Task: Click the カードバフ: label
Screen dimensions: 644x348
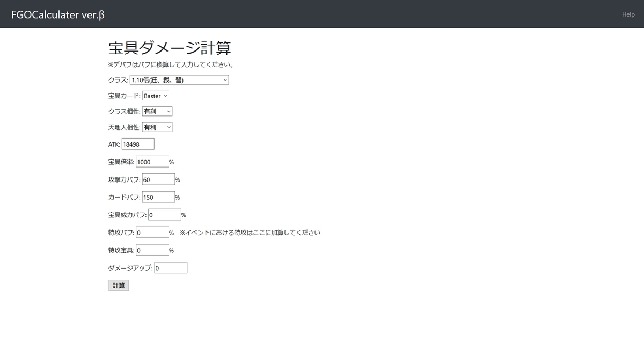Action: tap(125, 197)
